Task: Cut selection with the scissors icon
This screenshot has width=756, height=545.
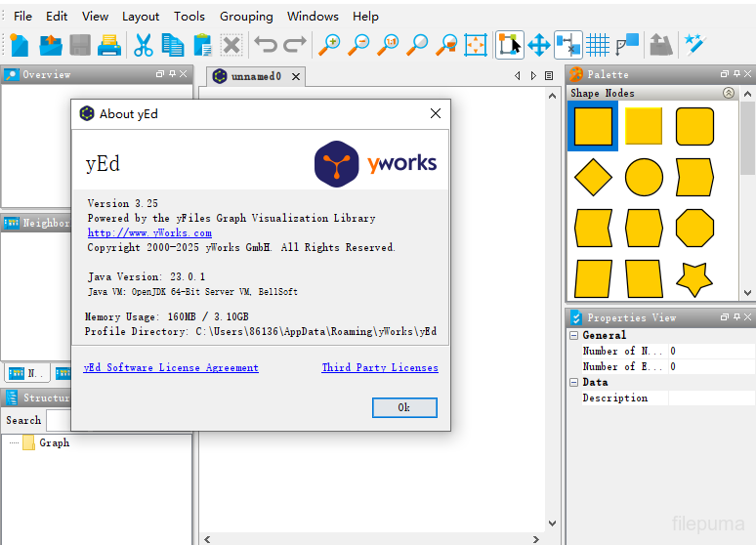Action: pos(144,45)
